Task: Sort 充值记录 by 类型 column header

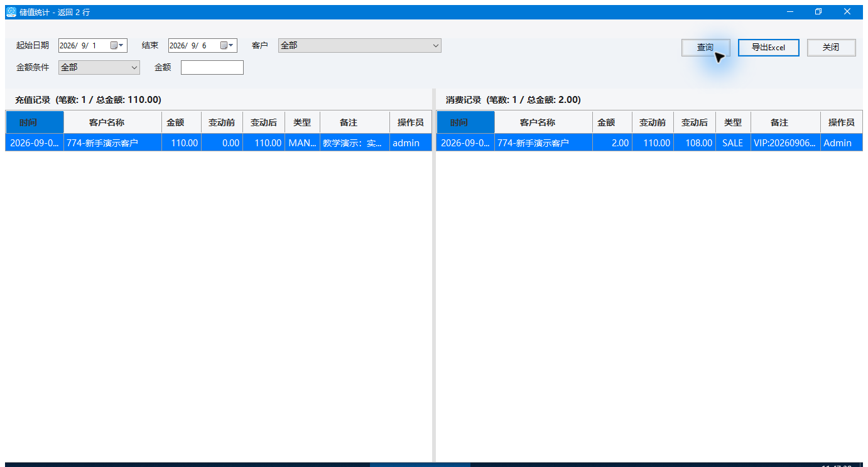Action: (302, 122)
